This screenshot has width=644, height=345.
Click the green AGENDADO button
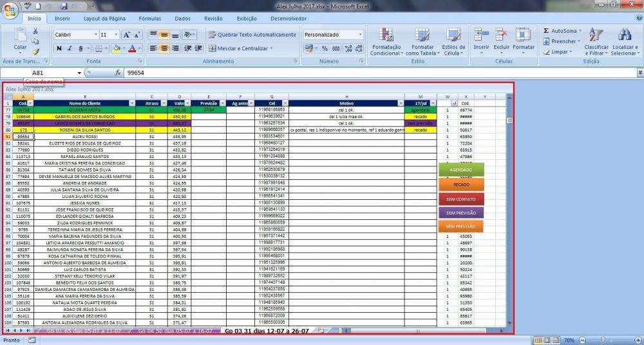click(x=461, y=170)
